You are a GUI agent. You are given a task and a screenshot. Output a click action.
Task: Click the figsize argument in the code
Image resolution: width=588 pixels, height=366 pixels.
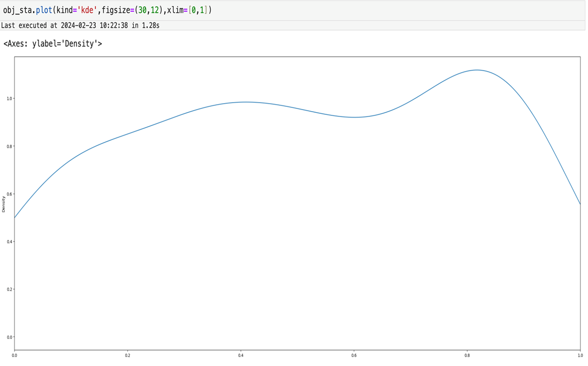click(132, 10)
